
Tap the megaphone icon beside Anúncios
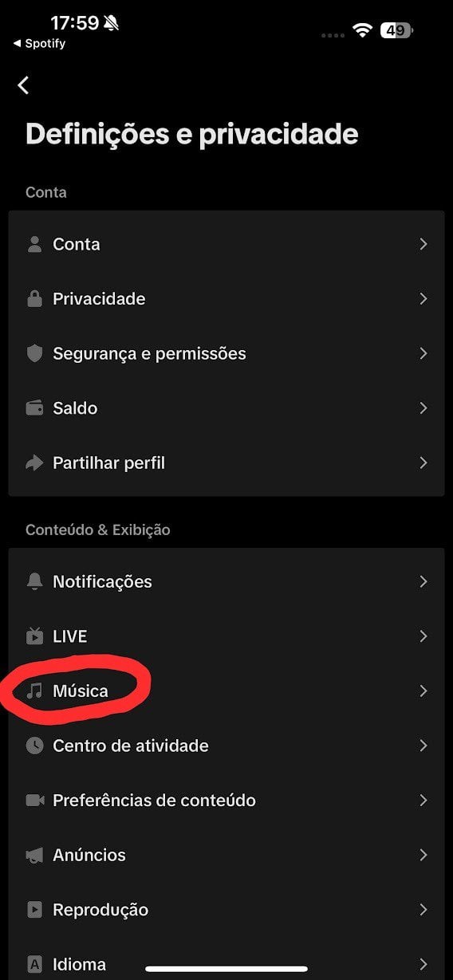pyautogui.click(x=34, y=855)
